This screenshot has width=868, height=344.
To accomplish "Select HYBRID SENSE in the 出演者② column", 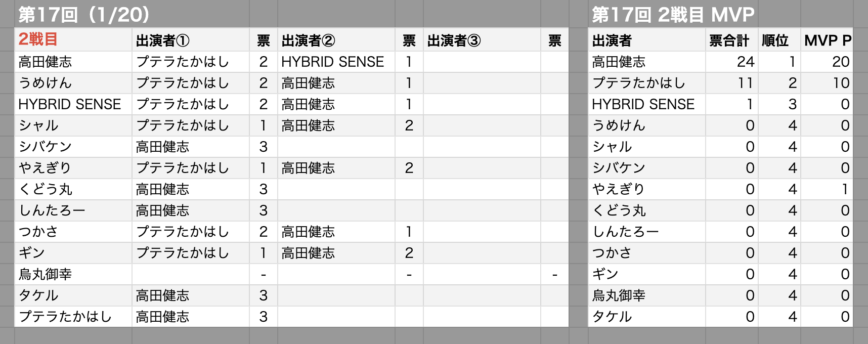I will click(333, 62).
